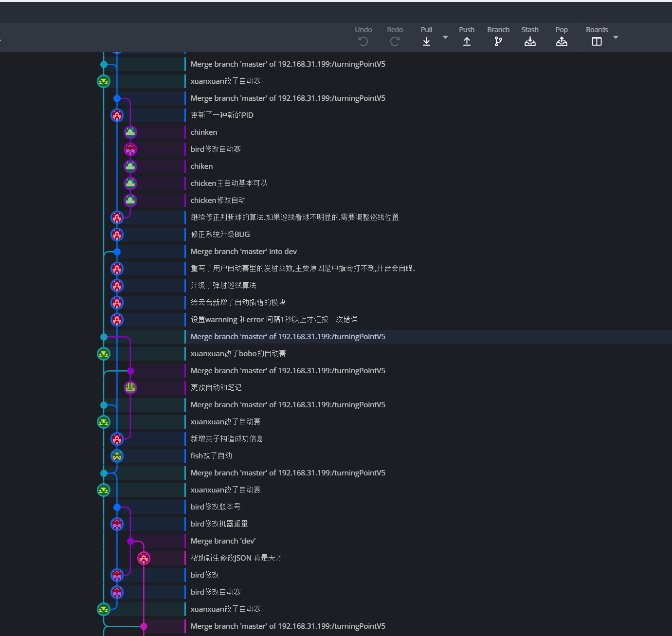Screen dimensions: 672x636
Task: Select commit '给云台新增了自动插错的模块' message
Action: coord(238,303)
